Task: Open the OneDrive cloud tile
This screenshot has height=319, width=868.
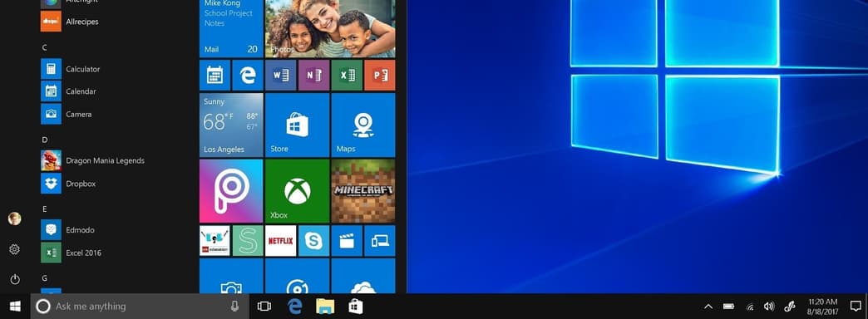Action: [x=363, y=276]
